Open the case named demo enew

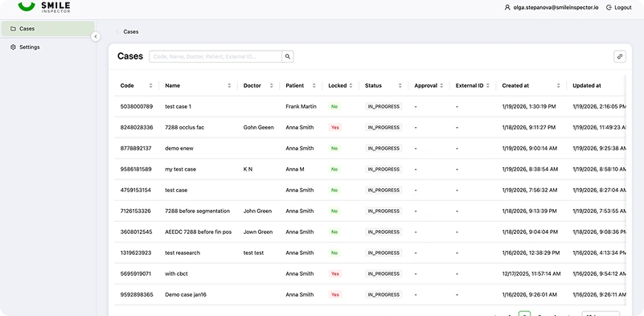(179, 148)
